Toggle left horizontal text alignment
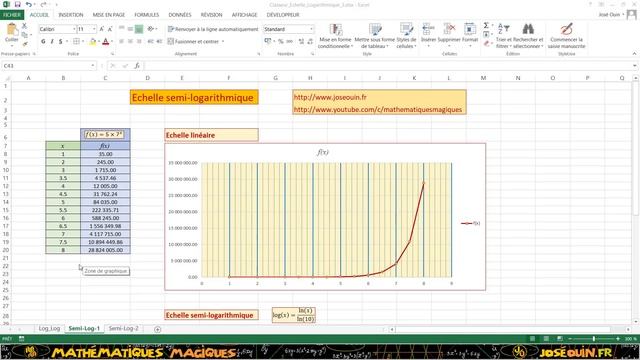640x360 pixels. 121,41
